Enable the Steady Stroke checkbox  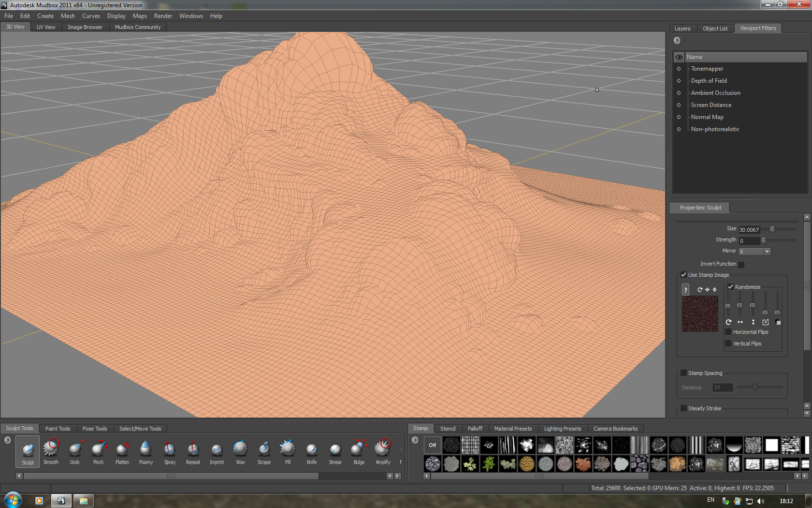[683, 408]
